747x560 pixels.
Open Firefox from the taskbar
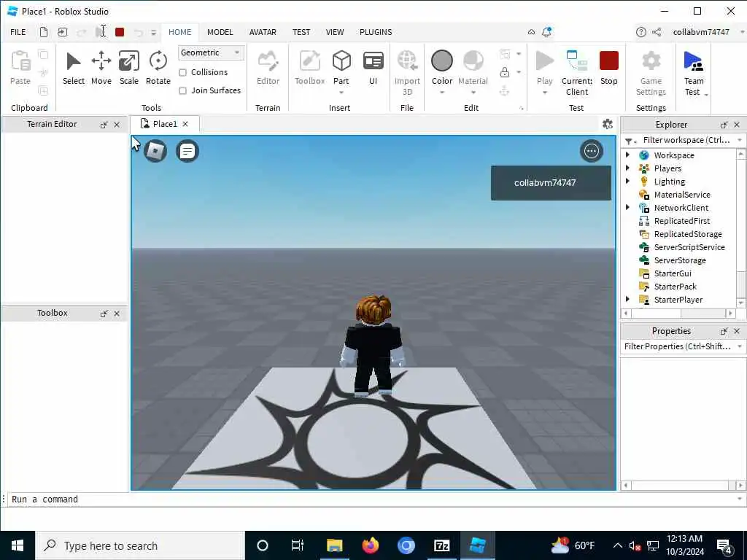(x=370, y=545)
